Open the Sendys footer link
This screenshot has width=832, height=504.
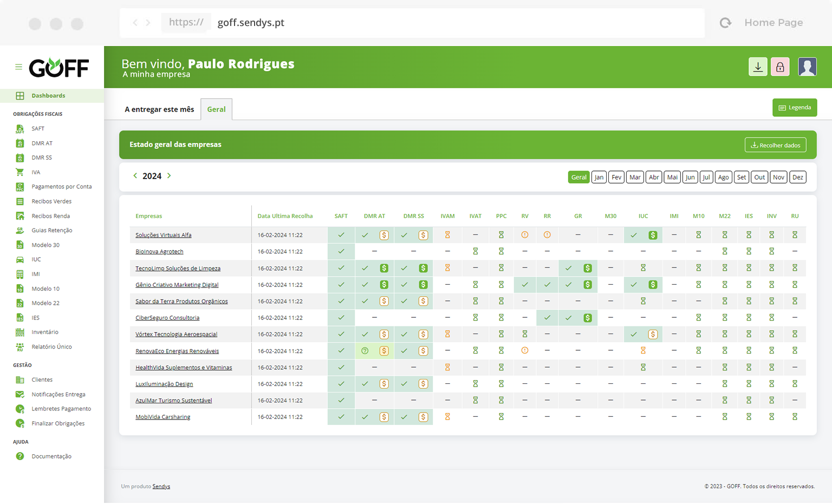pos(161,486)
